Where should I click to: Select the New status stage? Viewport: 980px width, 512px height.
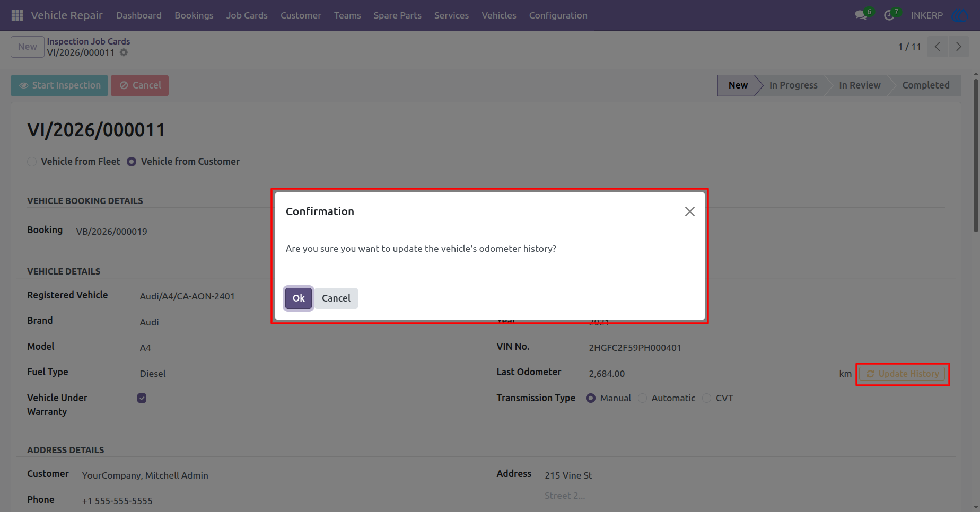point(738,85)
